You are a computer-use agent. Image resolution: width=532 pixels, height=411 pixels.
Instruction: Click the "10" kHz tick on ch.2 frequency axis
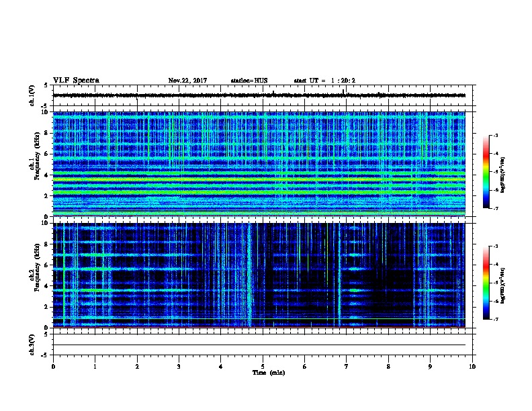45,223
